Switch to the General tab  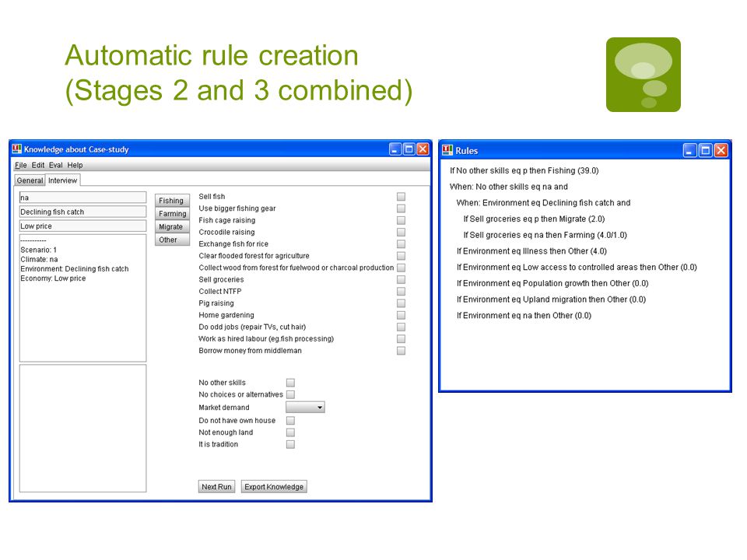coord(30,180)
